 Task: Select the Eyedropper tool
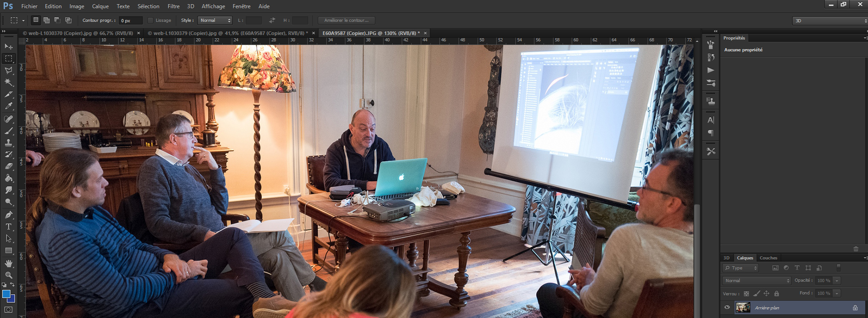(9, 106)
